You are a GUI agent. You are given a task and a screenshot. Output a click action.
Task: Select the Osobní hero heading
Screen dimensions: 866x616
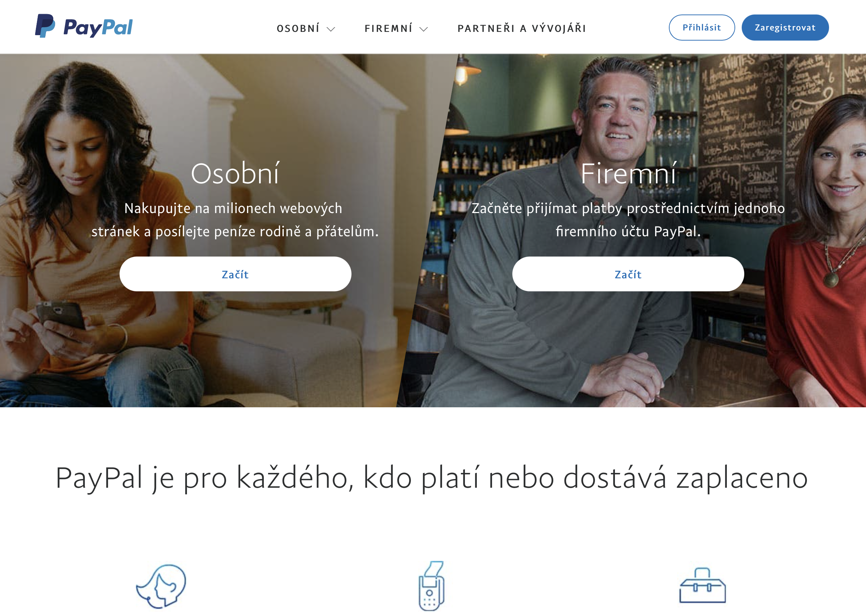point(235,173)
